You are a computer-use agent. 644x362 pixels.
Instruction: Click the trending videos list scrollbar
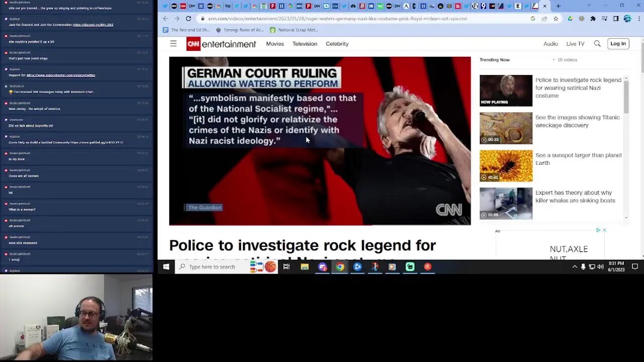[x=626, y=96]
